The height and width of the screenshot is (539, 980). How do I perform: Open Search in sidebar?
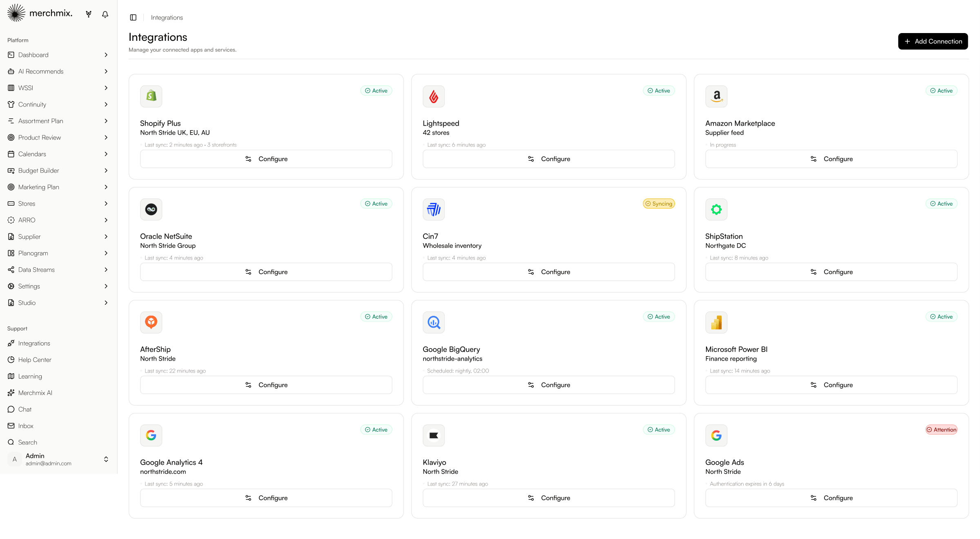[x=58, y=442]
